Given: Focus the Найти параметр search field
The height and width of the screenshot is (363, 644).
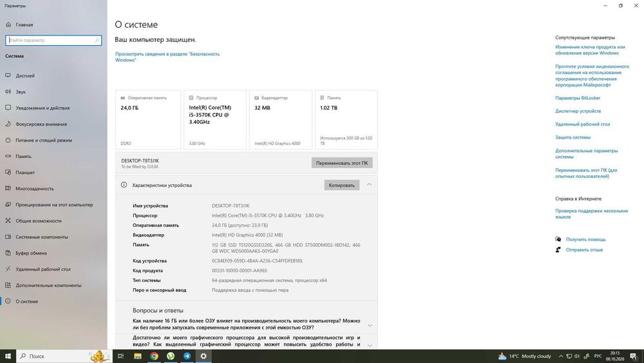Looking at the screenshot, I should (x=53, y=40).
